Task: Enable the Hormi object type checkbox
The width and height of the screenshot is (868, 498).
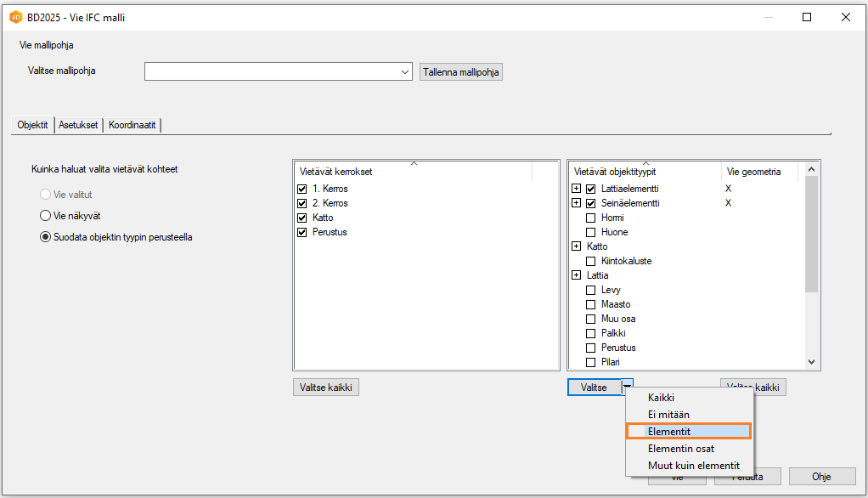Action: [591, 218]
